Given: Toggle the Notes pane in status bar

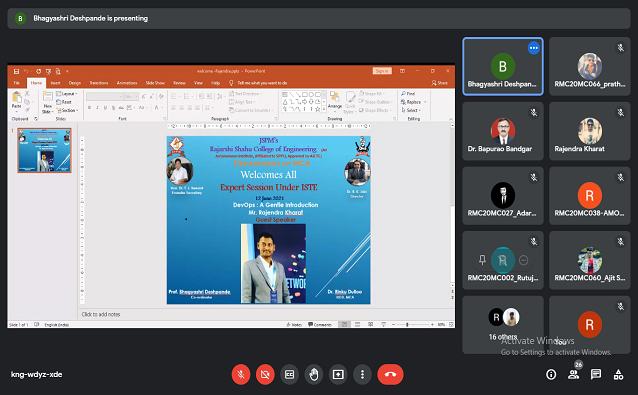Looking at the screenshot, I should [x=294, y=325].
